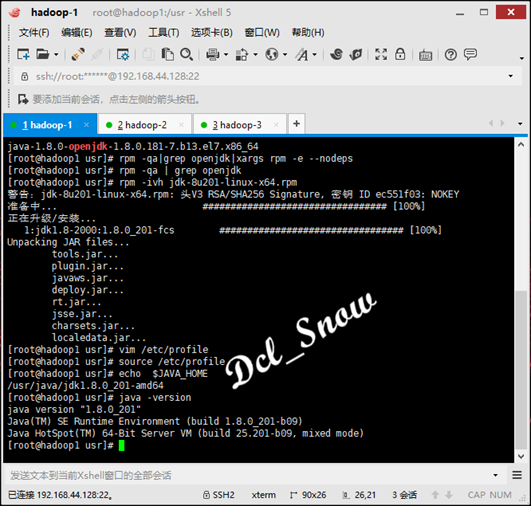This screenshot has height=506, width=531.
Task: Close the hadoop-3 tab
Action: [x=276, y=125]
